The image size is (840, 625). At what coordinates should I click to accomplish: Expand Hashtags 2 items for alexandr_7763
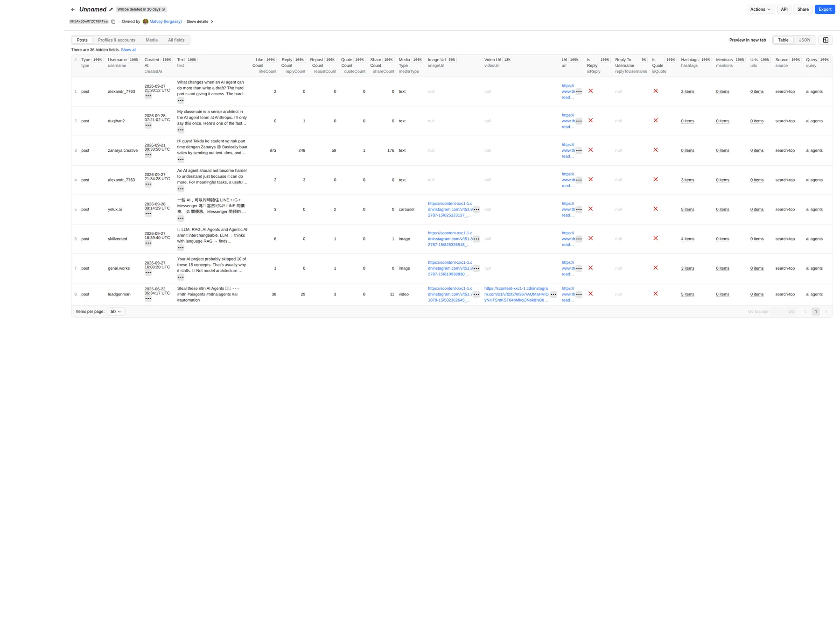[x=687, y=91]
